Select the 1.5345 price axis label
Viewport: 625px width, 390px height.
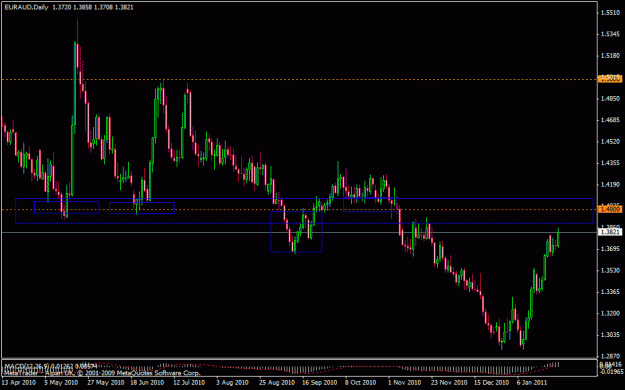[611, 34]
